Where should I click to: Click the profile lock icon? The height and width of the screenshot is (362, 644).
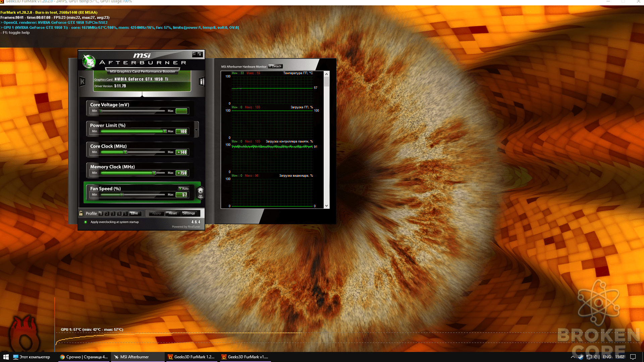(x=81, y=213)
